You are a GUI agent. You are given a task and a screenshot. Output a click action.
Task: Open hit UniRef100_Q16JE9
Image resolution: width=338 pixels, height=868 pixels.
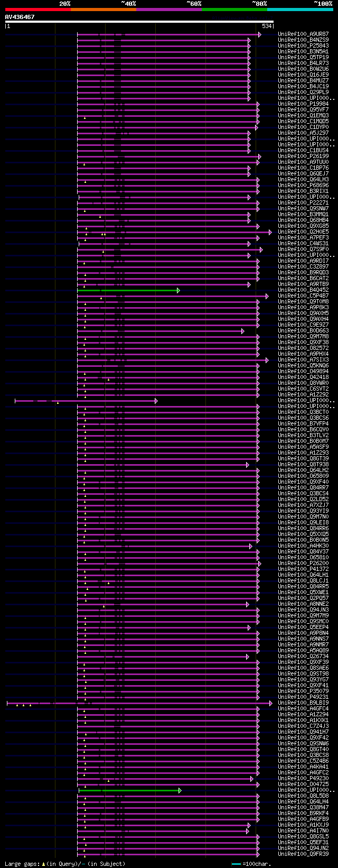click(x=303, y=75)
